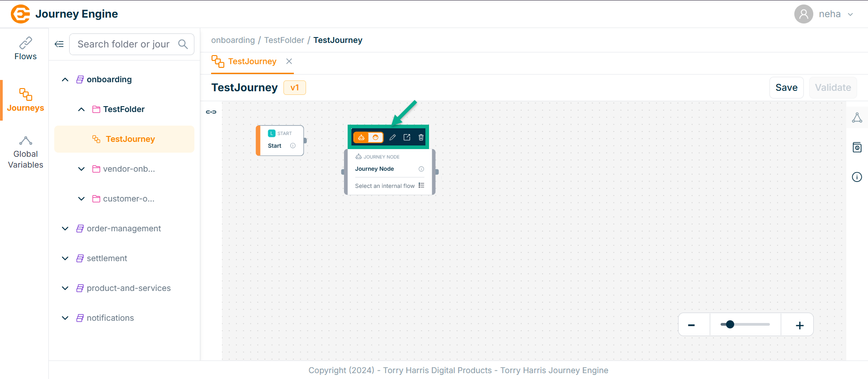Viewport: 868px width, 379px height.
Task: Toggle the link connector icon on canvas
Action: pyautogui.click(x=211, y=112)
